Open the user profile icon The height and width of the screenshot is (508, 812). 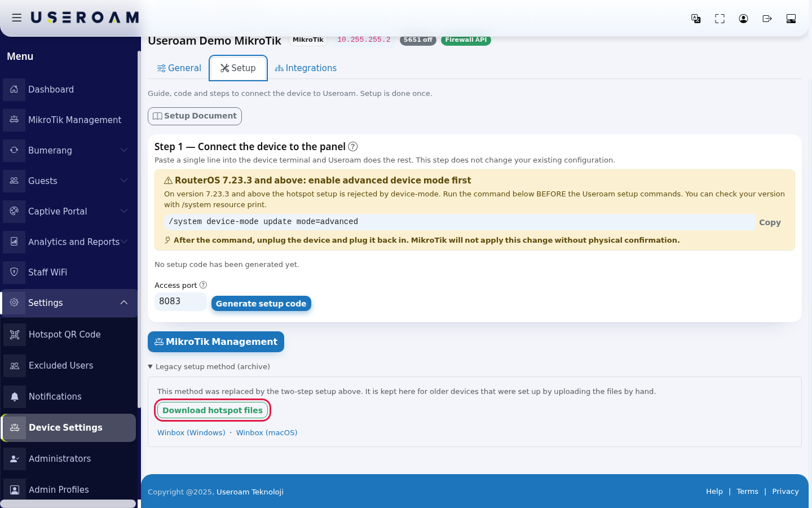coord(743,19)
